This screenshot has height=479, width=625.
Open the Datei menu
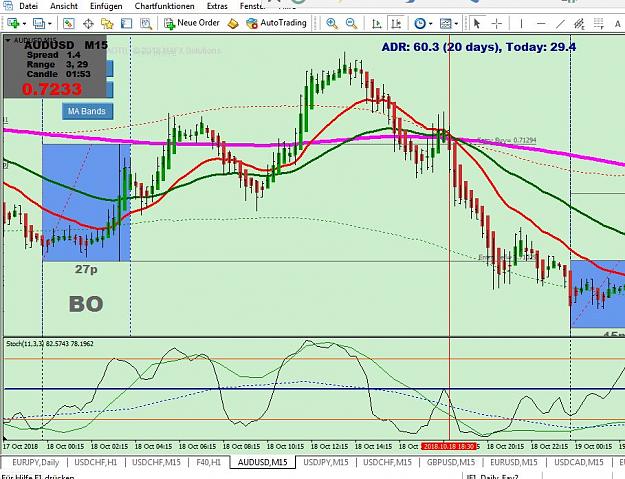pyautogui.click(x=28, y=6)
